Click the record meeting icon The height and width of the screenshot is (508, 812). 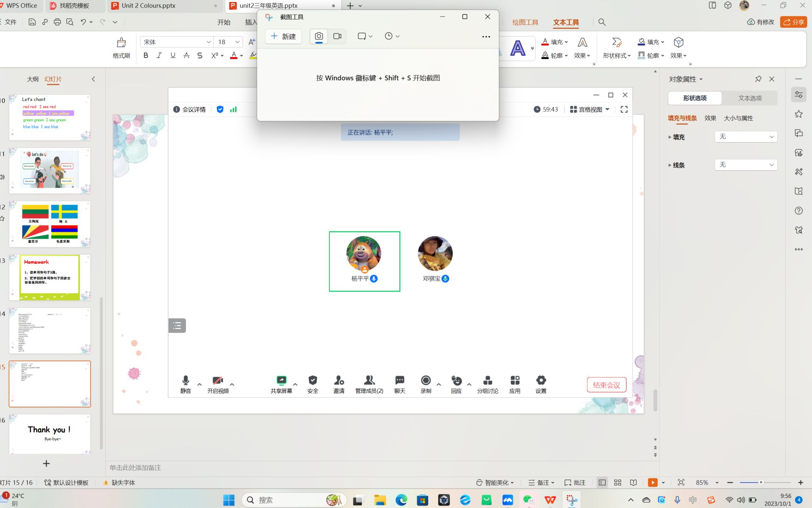coord(426,381)
